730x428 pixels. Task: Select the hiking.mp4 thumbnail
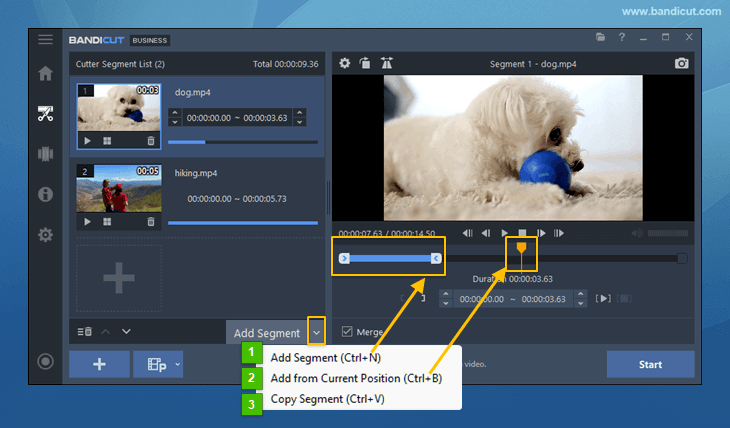coord(119,189)
